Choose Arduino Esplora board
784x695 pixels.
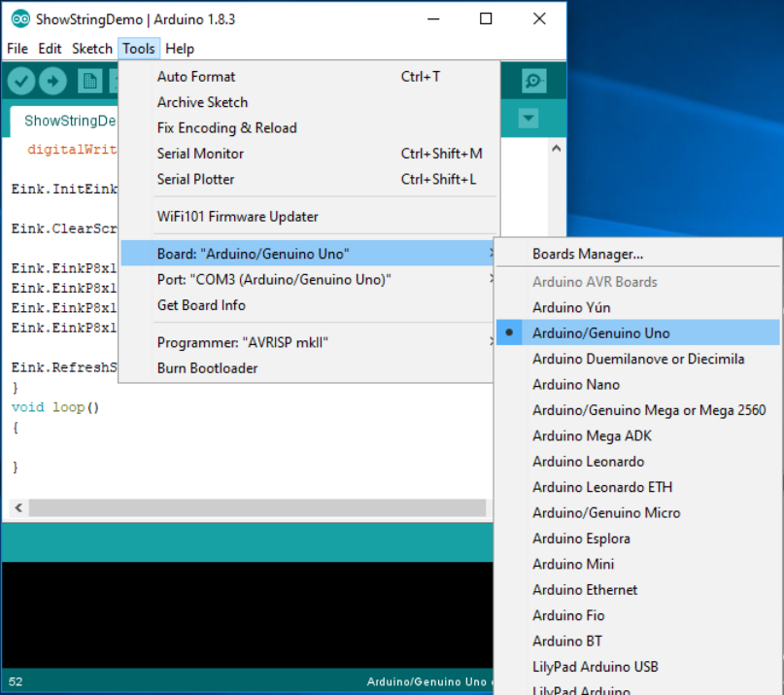pos(637,539)
